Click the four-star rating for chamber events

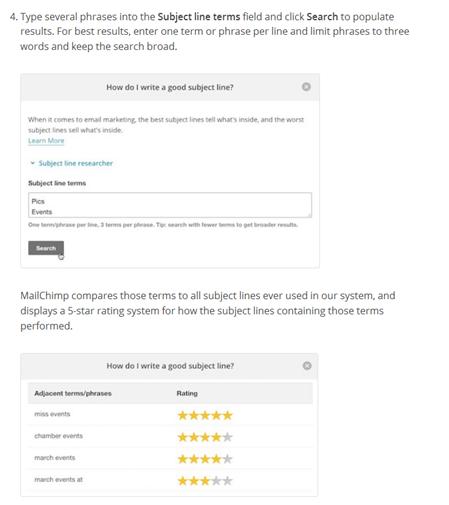[x=205, y=437]
